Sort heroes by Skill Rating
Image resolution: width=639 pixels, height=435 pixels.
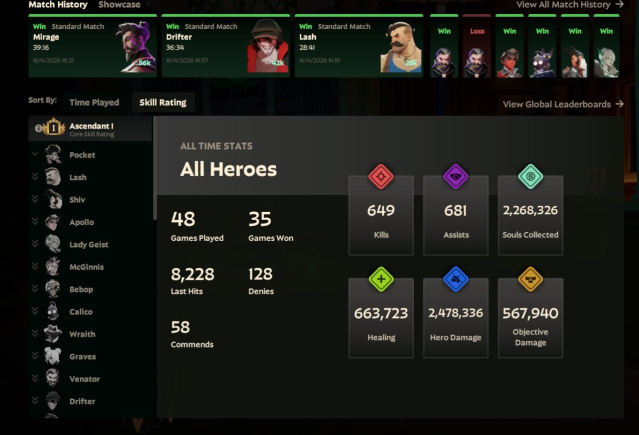(x=163, y=102)
